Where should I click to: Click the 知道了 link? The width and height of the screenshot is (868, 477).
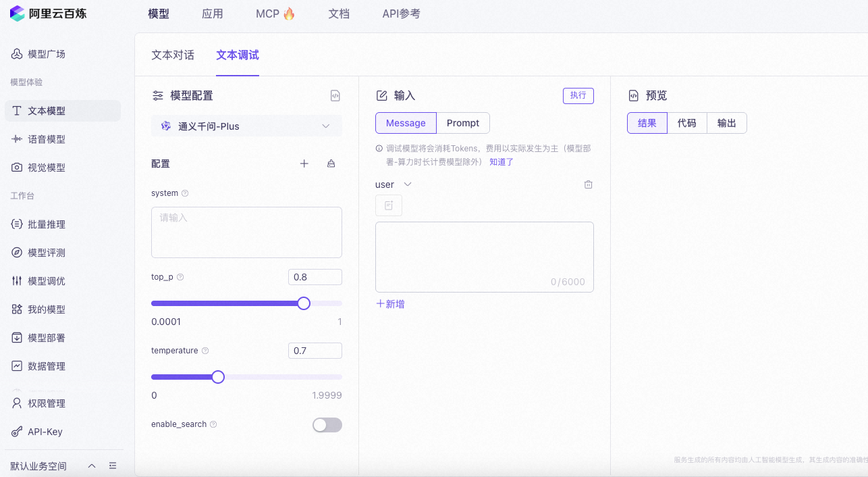501,161
